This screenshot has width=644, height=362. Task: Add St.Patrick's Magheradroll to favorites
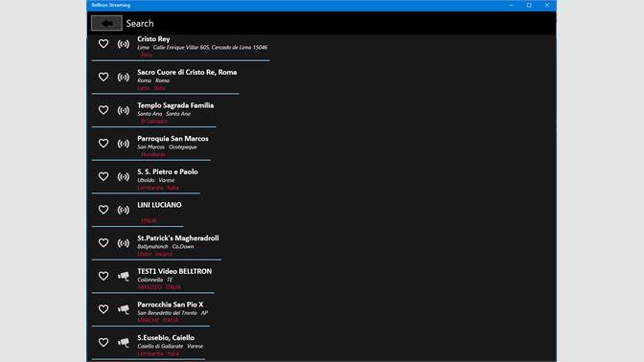point(103,243)
